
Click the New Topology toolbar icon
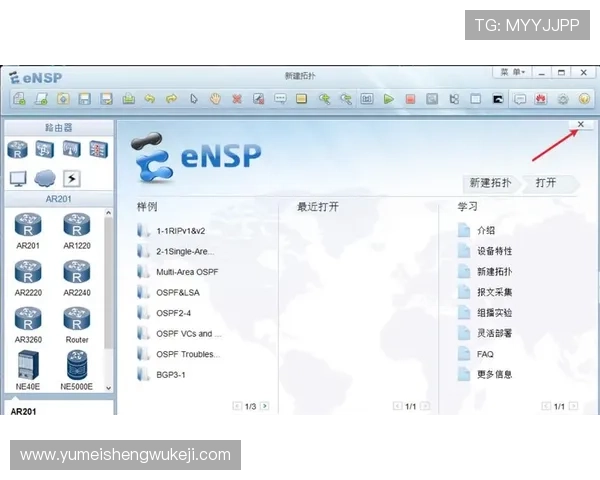pyautogui.click(x=19, y=99)
